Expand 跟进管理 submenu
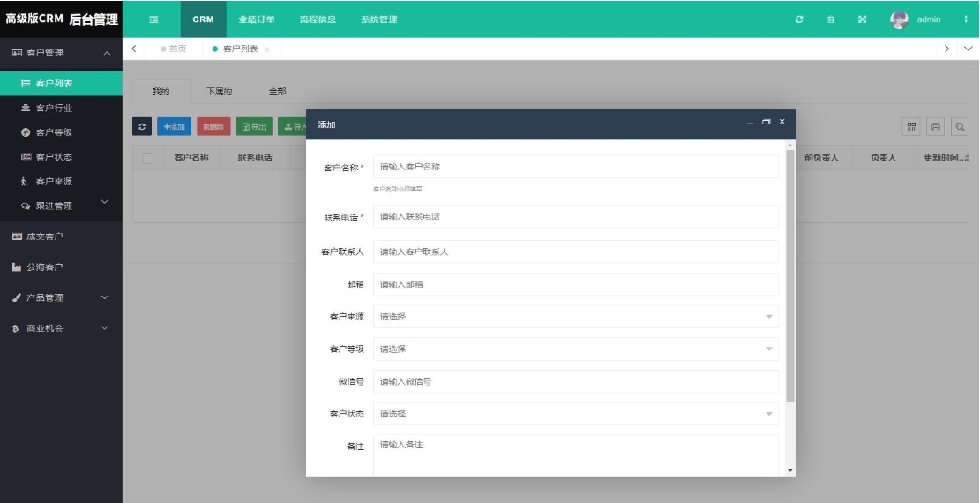This screenshot has height=503, width=980. pyautogui.click(x=61, y=206)
